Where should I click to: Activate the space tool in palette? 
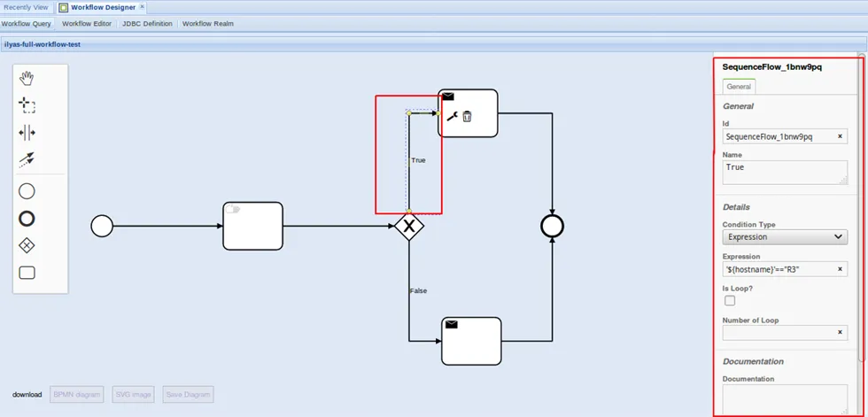27,133
